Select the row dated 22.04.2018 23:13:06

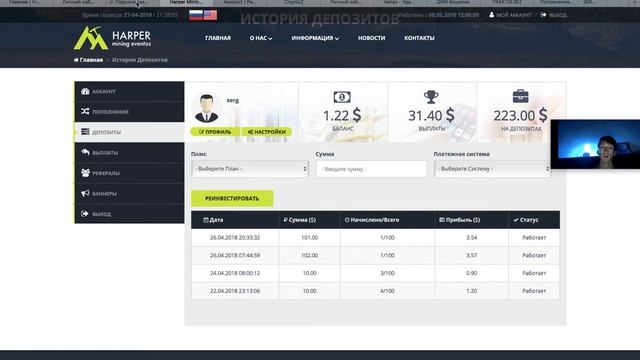(x=375, y=291)
